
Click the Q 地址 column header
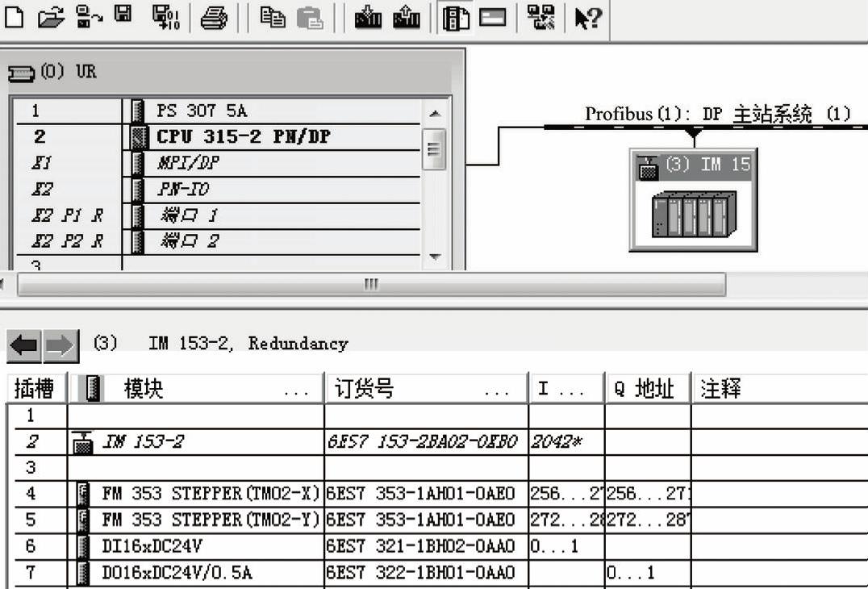(x=649, y=388)
